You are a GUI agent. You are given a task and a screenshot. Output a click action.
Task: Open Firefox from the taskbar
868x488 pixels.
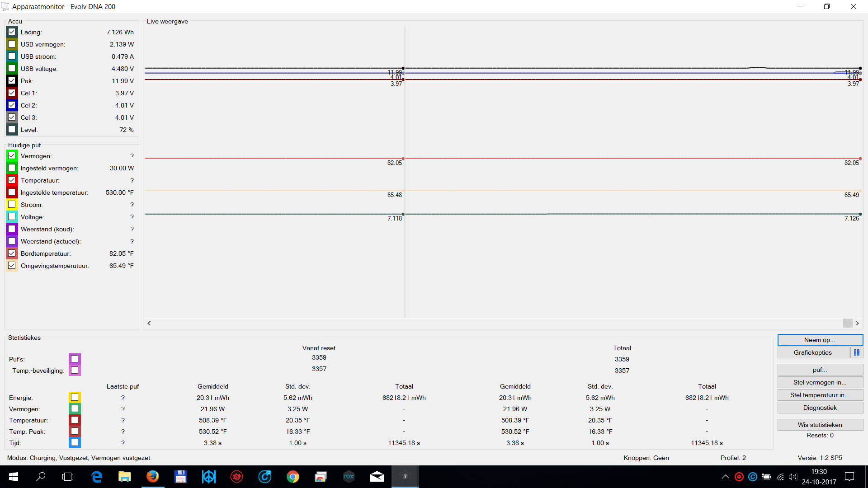(x=152, y=477)
